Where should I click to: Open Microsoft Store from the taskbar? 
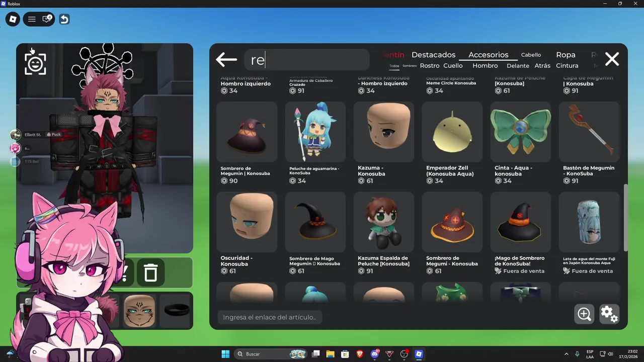point(345,354)
